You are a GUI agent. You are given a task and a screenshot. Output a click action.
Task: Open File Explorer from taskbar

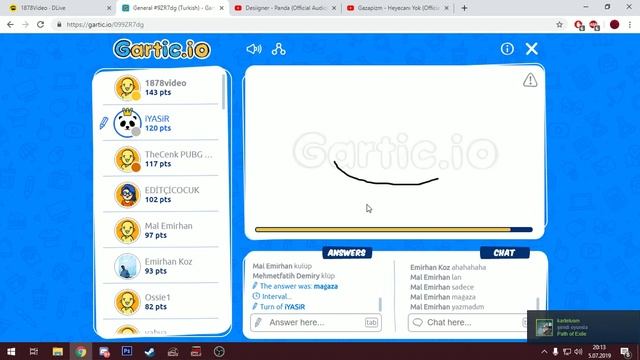tap(58, 351)
